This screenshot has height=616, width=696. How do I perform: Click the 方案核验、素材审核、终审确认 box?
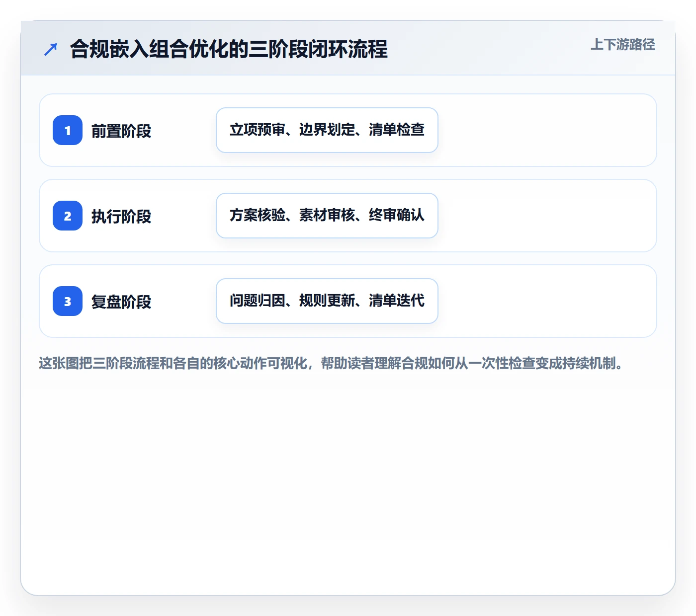pyautogui.click(x=327, y=216)
